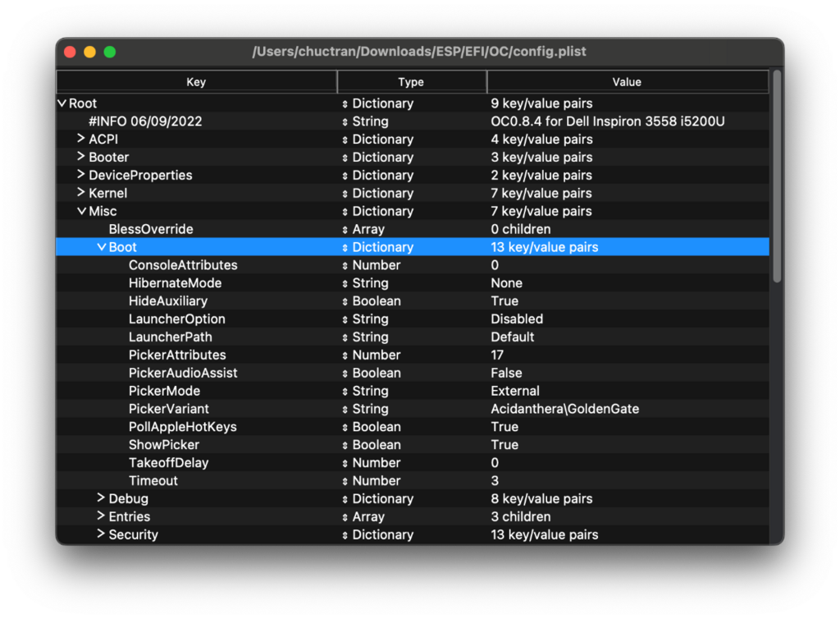Change type popup for Timeout row
840x619 pixels.
click(345, 481)
